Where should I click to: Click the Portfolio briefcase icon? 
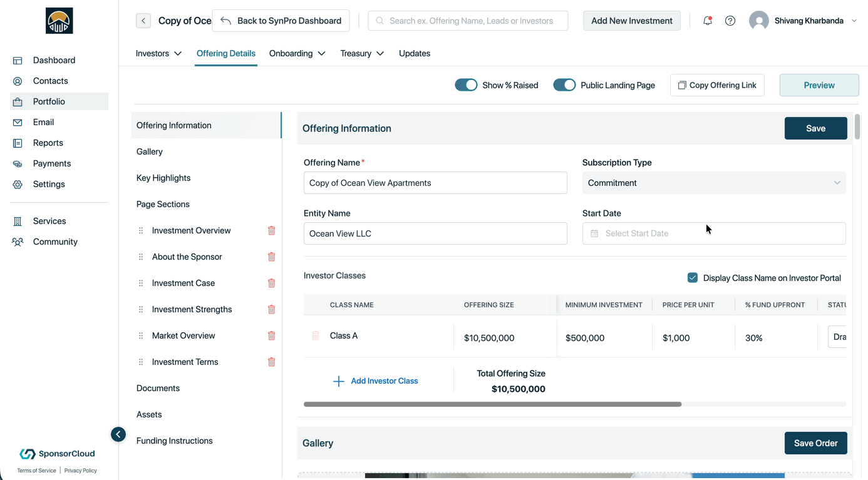18,102
